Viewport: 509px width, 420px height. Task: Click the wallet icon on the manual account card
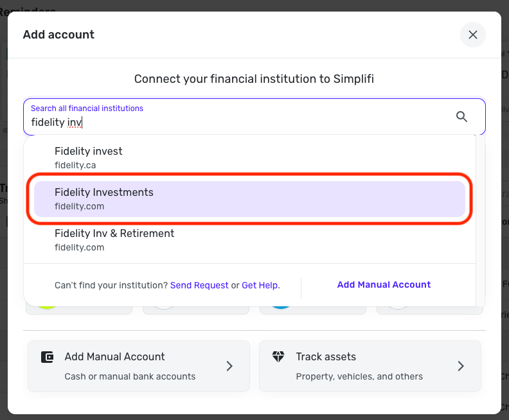47,357
